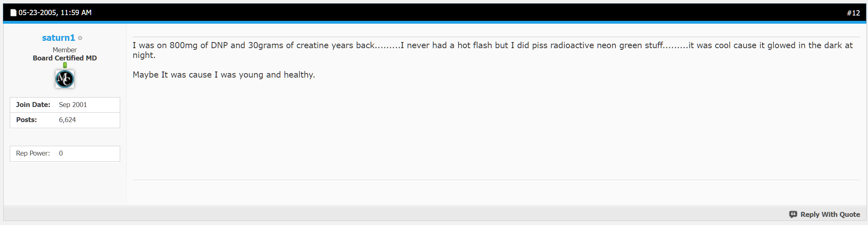The image size is (868, 225).
Task: Click Sep 2001 join date value
Action: (73, 105)
